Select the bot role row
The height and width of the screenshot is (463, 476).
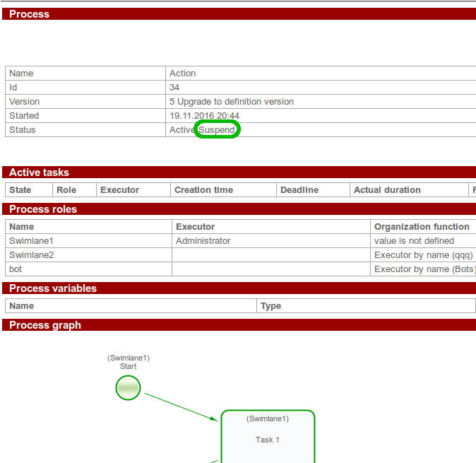16,269
